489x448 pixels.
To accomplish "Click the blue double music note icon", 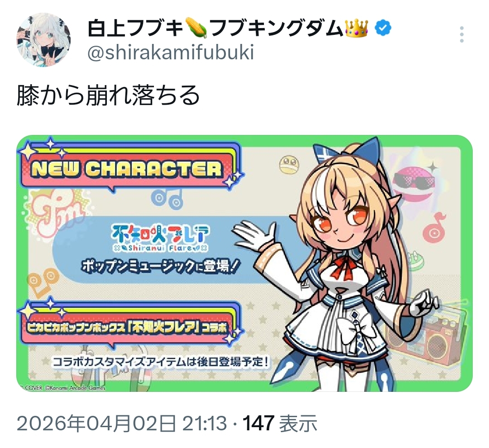I will [166, 199].
